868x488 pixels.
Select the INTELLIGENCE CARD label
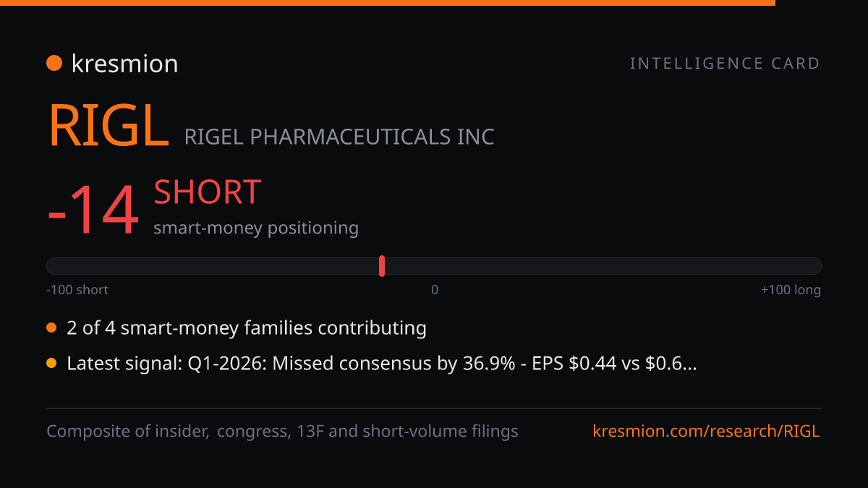pos(725,64)
